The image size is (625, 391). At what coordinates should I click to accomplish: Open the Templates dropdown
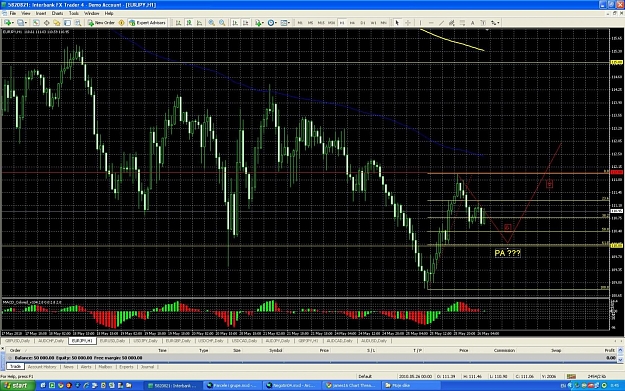[x=285, y=23]
